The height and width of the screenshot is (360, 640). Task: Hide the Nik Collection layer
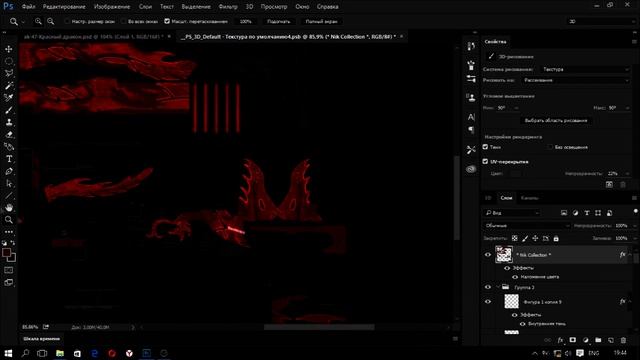(x=488, y=255)
